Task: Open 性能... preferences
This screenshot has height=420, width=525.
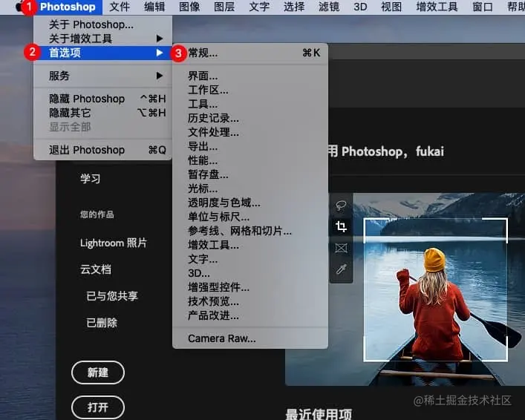Action: click(x=250, y=160)
